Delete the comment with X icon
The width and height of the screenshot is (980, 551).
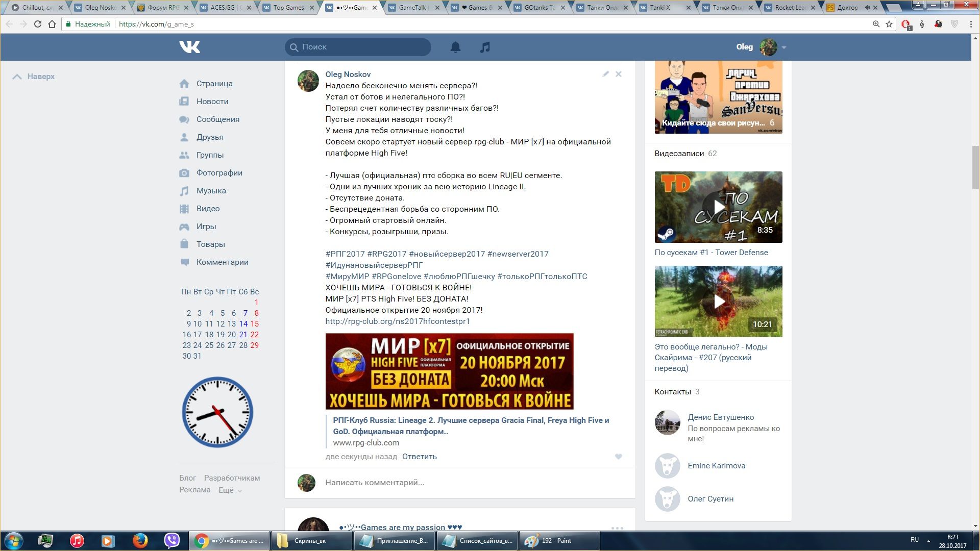[x=618, y=74]
